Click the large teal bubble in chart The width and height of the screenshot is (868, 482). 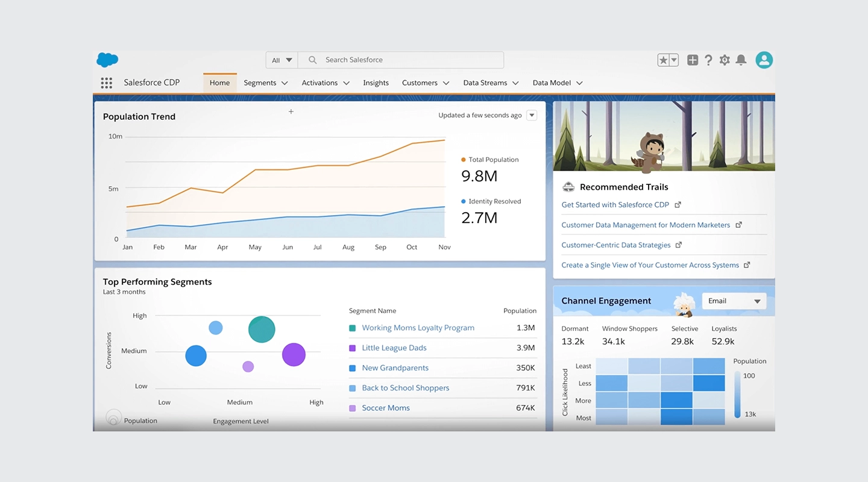click(x=262, y=330)
